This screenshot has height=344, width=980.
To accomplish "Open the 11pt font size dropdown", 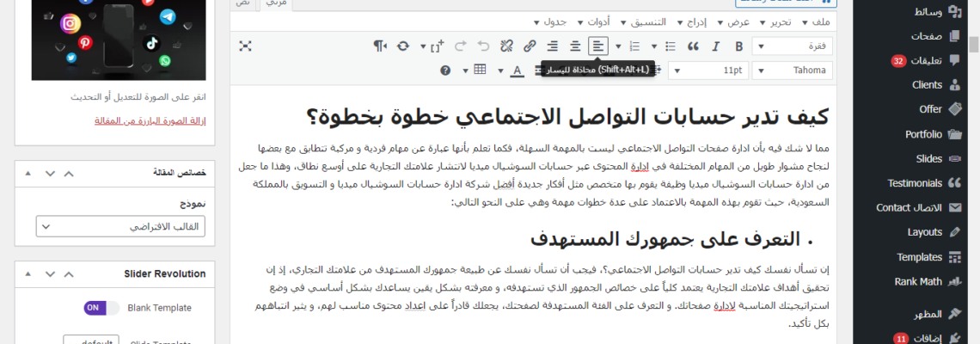I will click(708, 71).
